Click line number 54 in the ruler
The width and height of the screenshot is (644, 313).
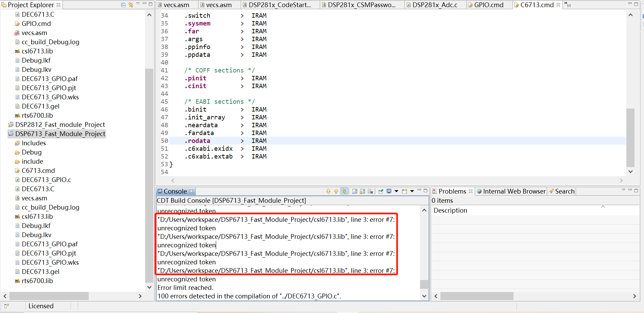tap(164, 172)
